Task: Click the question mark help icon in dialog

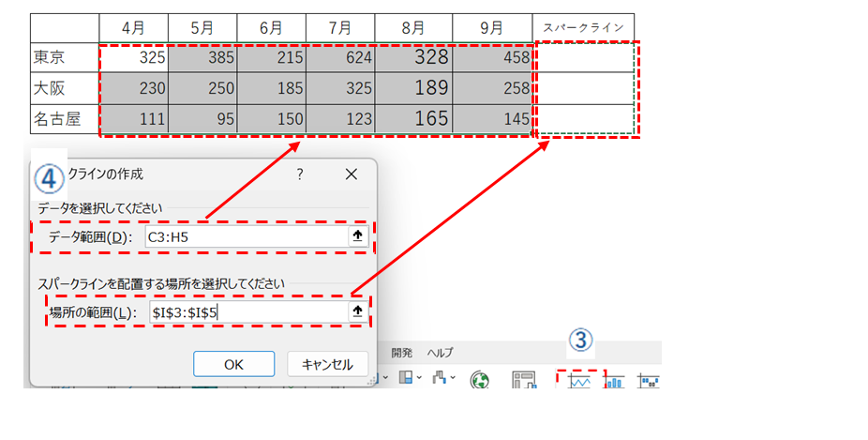Action: pyautogui.click(x=300, y=174)
